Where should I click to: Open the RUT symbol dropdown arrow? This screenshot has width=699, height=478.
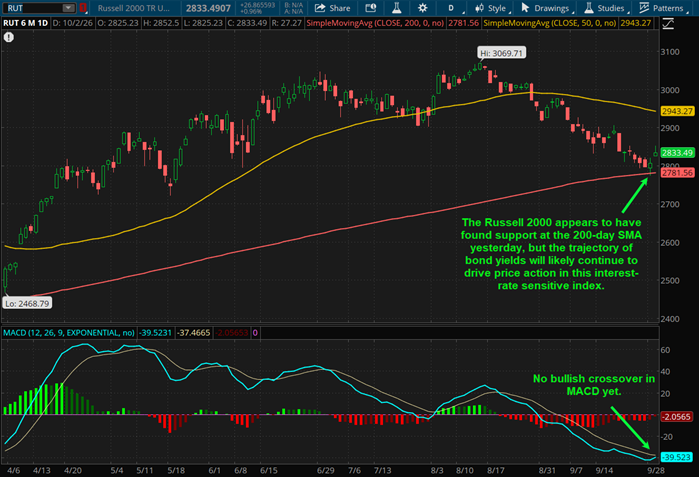click(x=68, y=8)
